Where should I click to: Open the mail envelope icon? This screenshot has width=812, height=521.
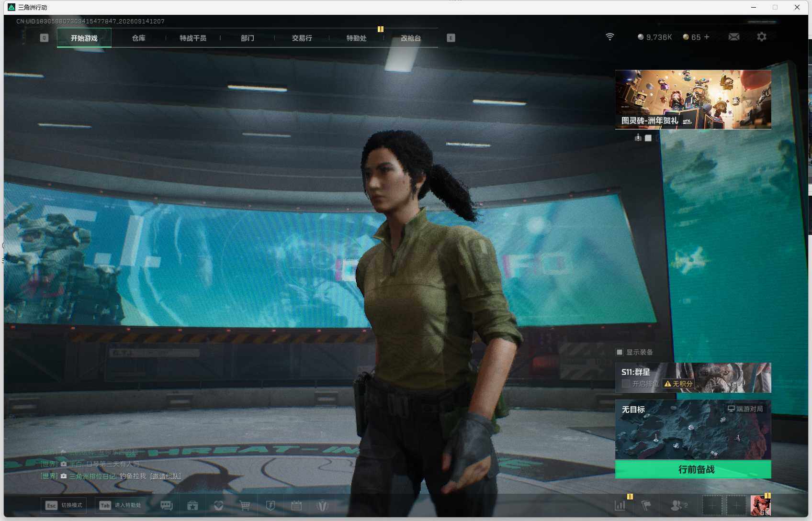pyautogui.click(x=733, y=37)
